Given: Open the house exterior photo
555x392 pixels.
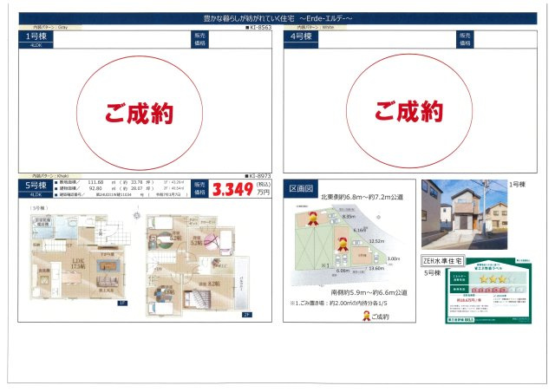Looking at the screenshot, I should pyautogui.click(x=464, y=214).
